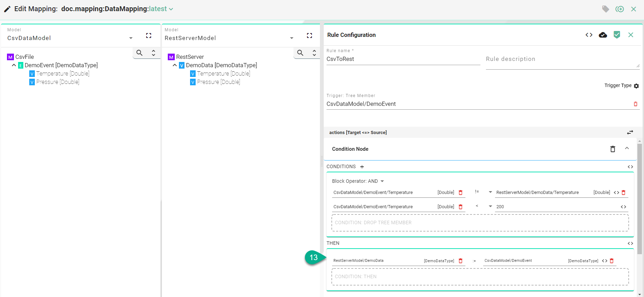Open code editor for CsvDataModel/DemoEvent source

pos(605,261)
